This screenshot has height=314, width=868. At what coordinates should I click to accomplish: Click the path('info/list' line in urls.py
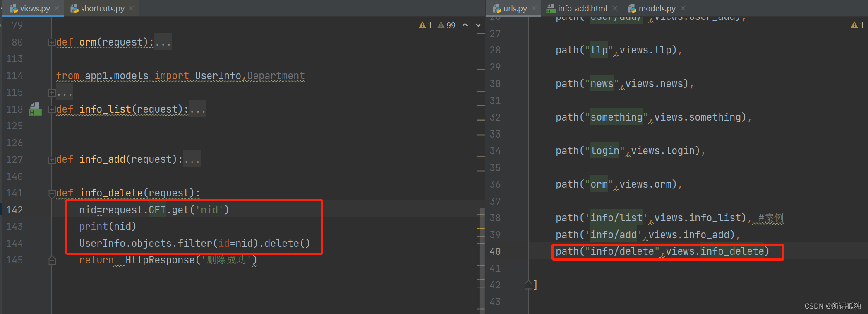click(x=654, y=218)
